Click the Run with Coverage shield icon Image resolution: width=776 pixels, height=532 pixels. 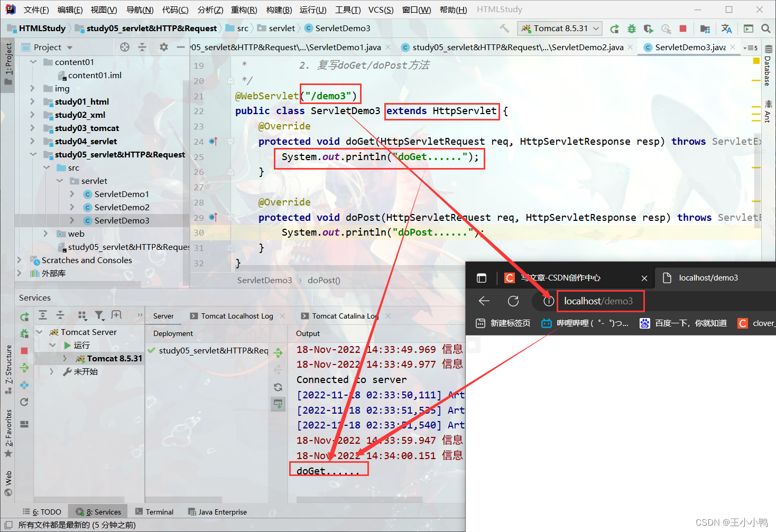(649, 28)
